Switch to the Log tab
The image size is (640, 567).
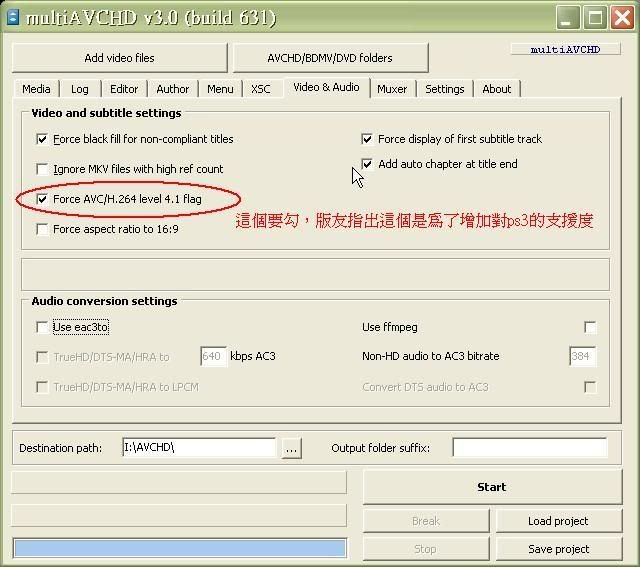coord(80,89)
